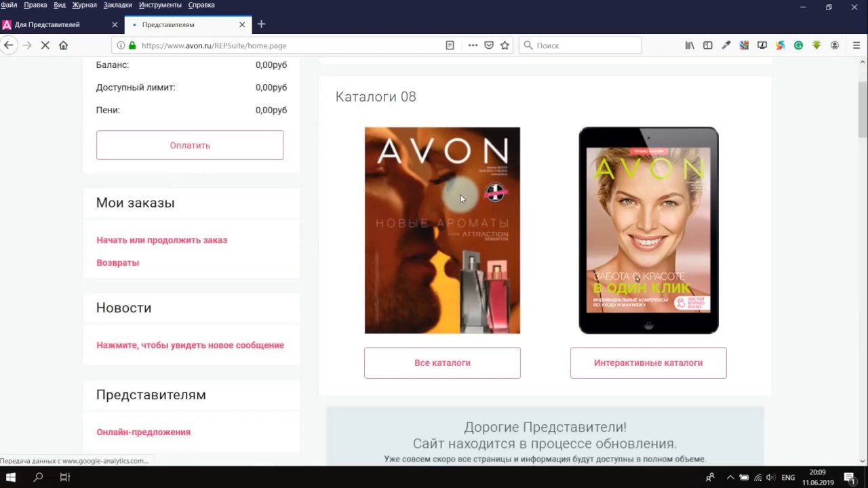Open the AVON Attraction catalog cover
The height and width of the screenshot is (488, 868).
tap(442, 230)
